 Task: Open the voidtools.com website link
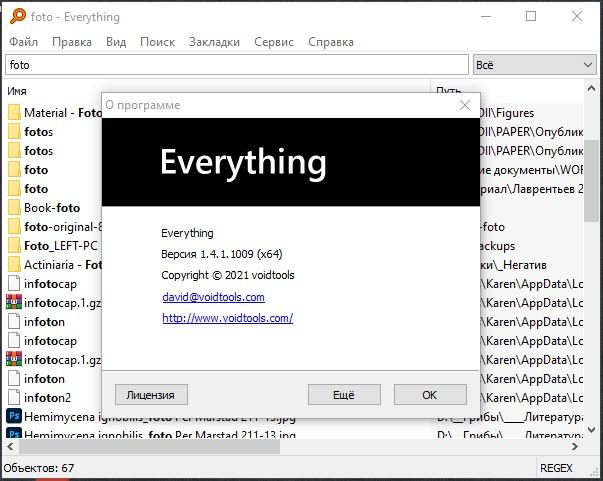[x=228, y=318]
